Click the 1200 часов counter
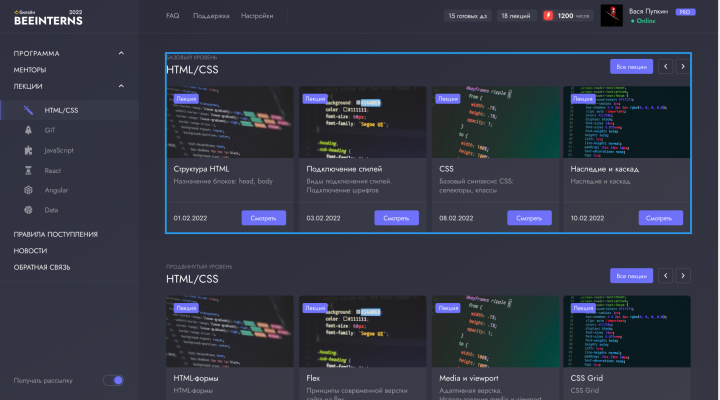 [568, 16]
